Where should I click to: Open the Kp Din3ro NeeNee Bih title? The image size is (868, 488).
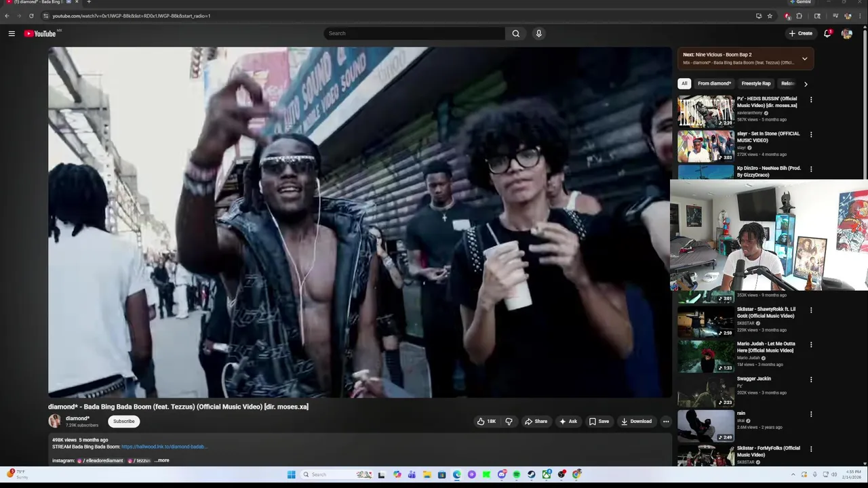coord(768,171)
